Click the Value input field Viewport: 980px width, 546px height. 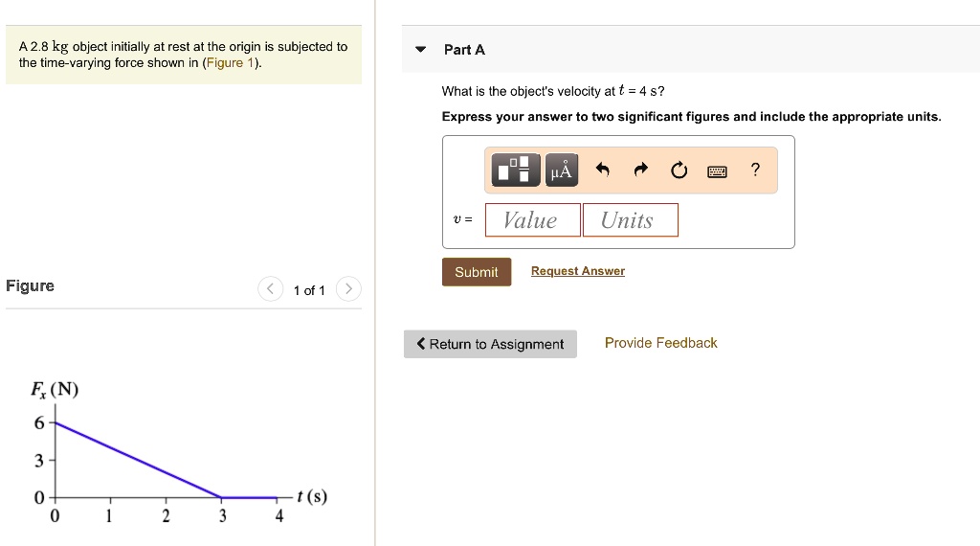tap(532, 220)
